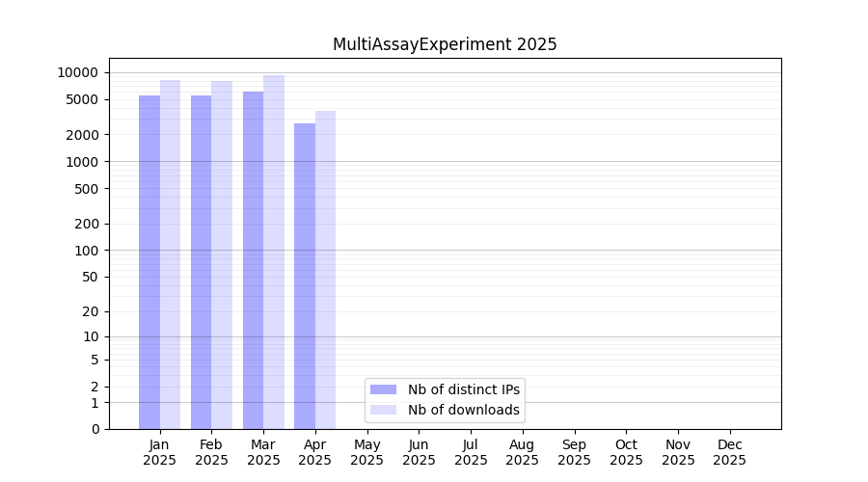
Task: Click the Nb of distinct IPs legend swatch
Action: 383,389
